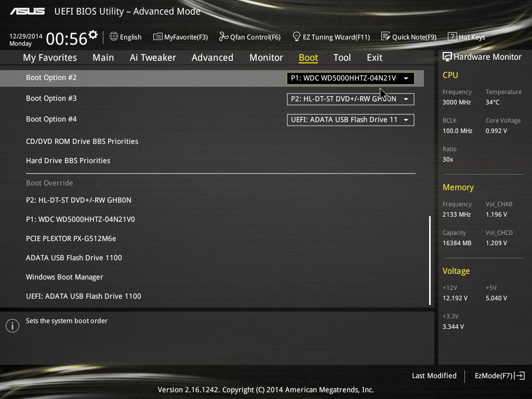Switch to the Main tab
This screenshot has width=532, height=399.
point(103,58)
